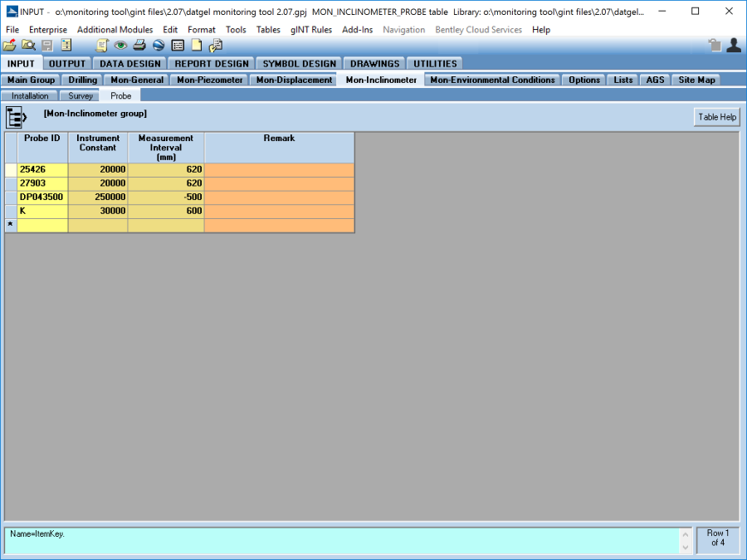Click the folder with magnifier icon
The image size is (747, 560).
tap(28, 46)
